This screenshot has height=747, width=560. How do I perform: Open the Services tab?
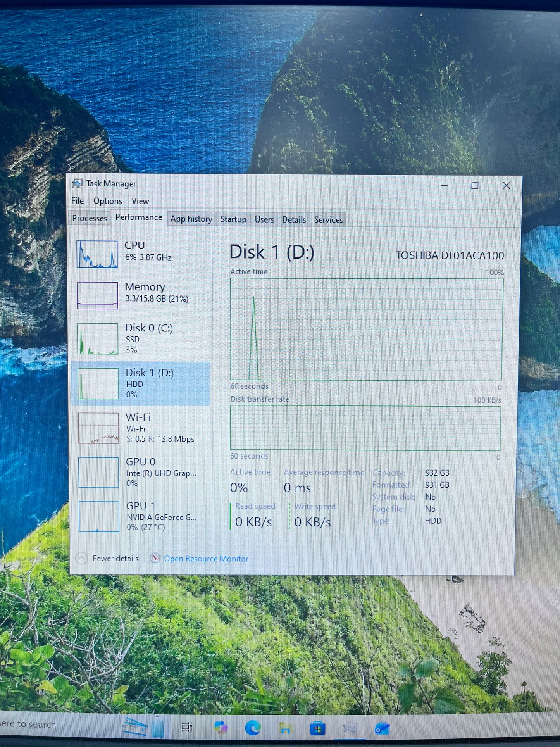[x=329, y=220]
